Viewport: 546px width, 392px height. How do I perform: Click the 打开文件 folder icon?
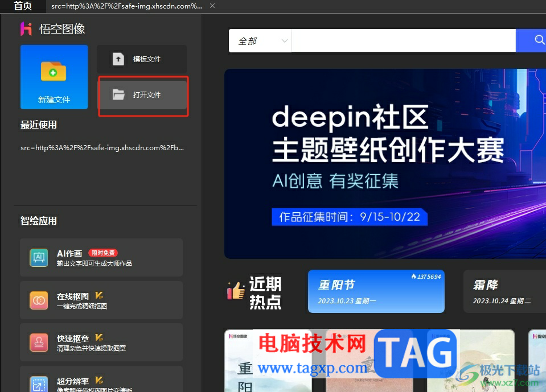click(118, 94)
